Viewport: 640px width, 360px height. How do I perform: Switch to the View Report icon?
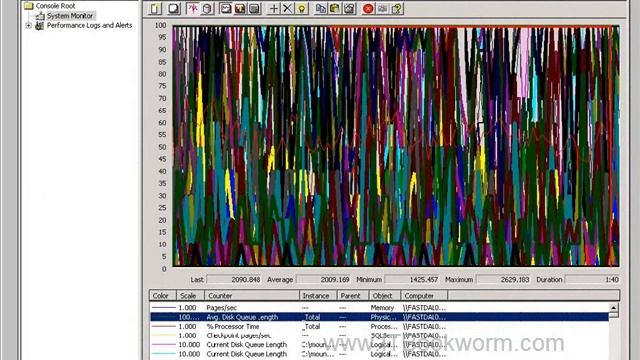254,9
